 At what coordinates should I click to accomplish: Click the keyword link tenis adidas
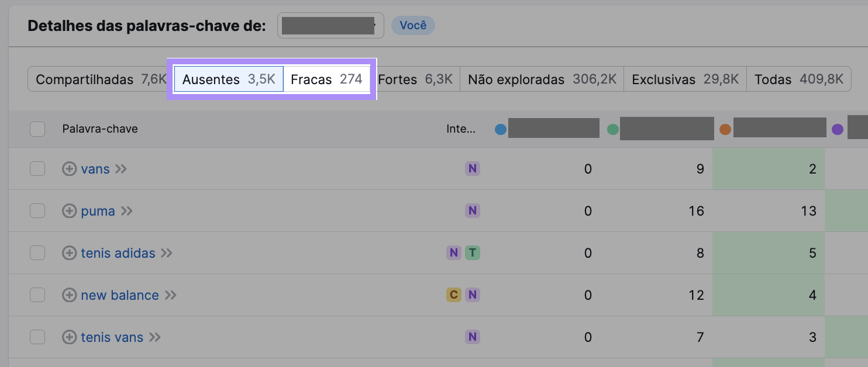117,253
